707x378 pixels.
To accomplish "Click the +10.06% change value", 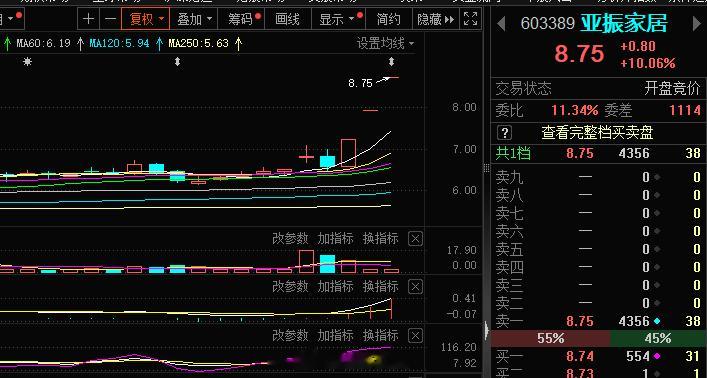I will pyautogui.click(x=648, y=63).
